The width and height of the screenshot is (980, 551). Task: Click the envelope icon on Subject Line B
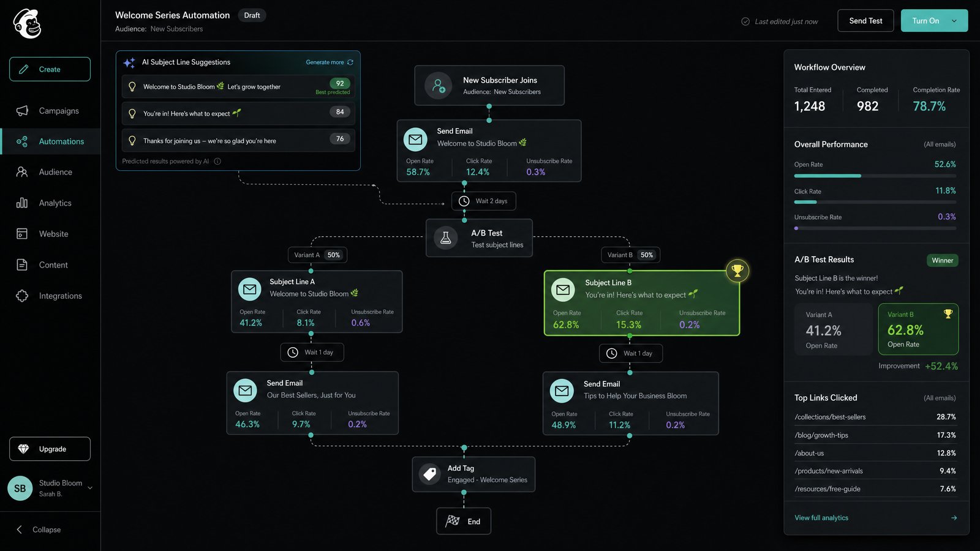pyautogui.click(x=563, y=290)
